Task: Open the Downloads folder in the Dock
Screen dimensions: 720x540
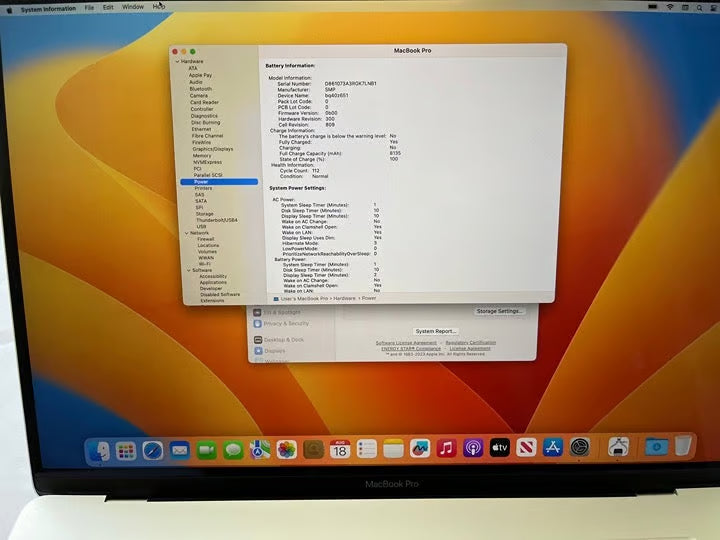Action: (656, 446)
